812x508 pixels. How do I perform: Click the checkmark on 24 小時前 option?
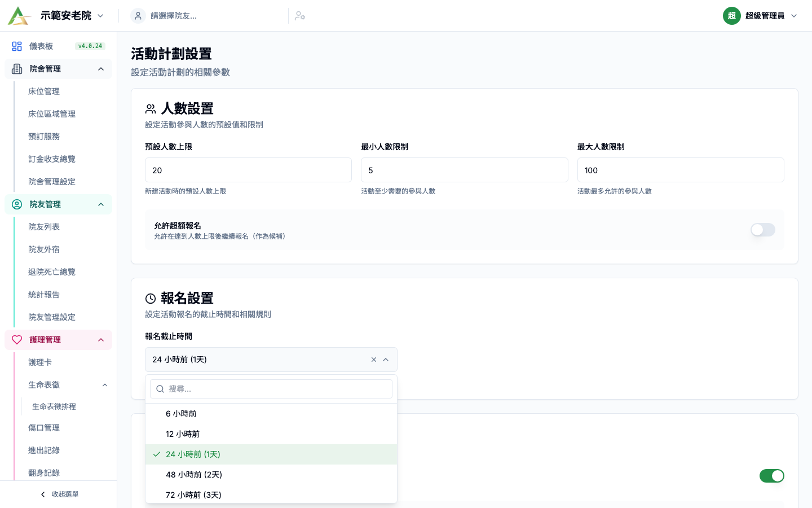[157, 454]
